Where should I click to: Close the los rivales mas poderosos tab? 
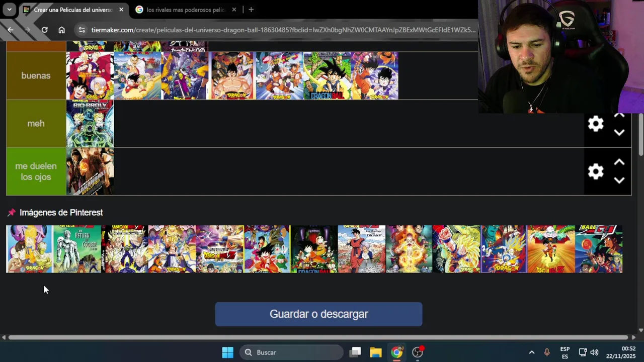click(x=234, y=10)
